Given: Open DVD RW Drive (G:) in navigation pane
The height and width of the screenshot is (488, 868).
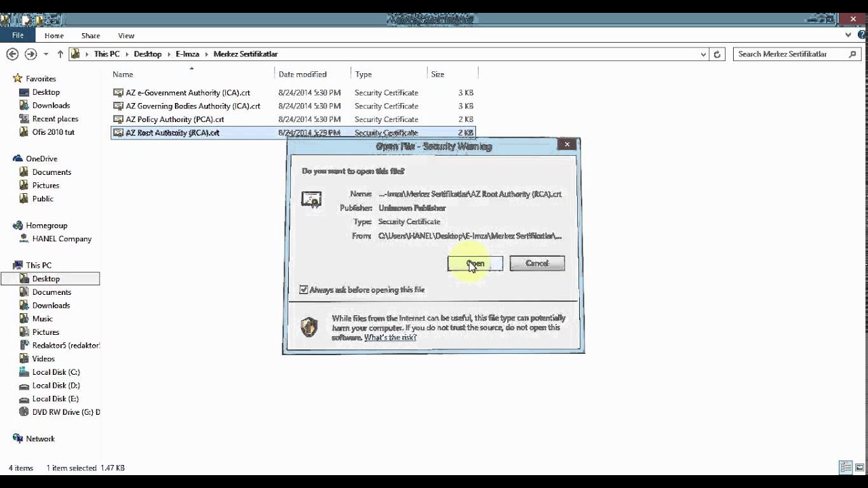Looking at the screenshot, I should [60, 412].
